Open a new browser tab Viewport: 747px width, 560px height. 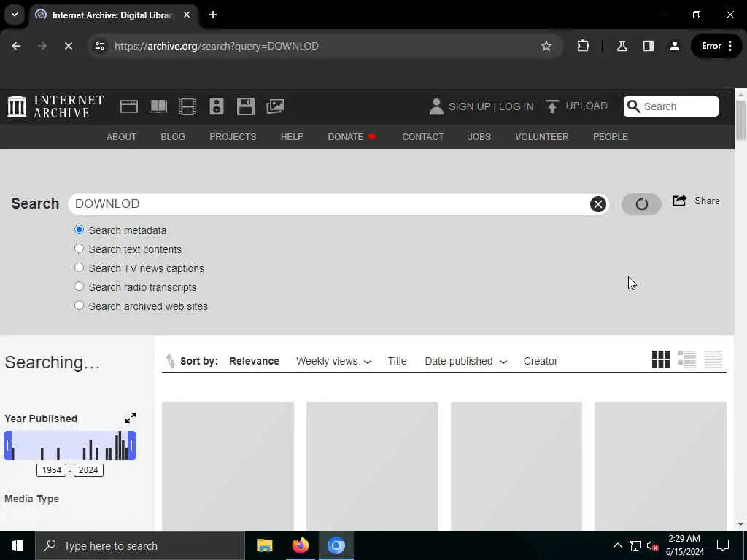[213, 15]
